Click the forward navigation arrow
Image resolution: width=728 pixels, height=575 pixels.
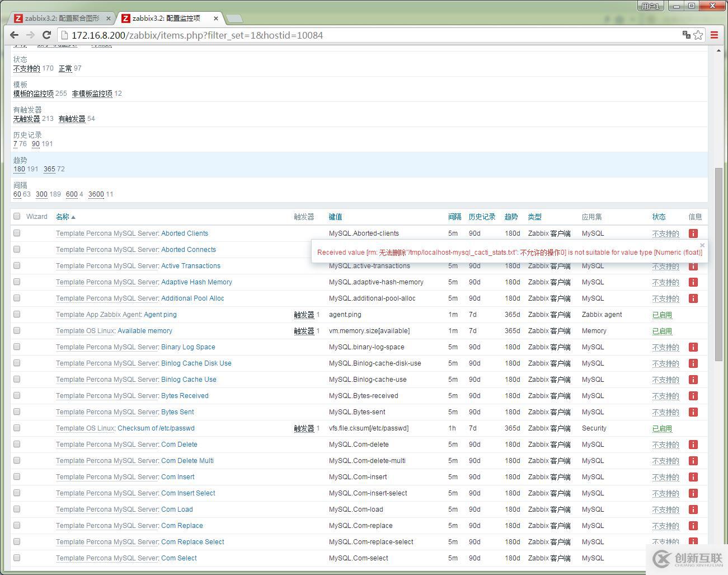30,35
